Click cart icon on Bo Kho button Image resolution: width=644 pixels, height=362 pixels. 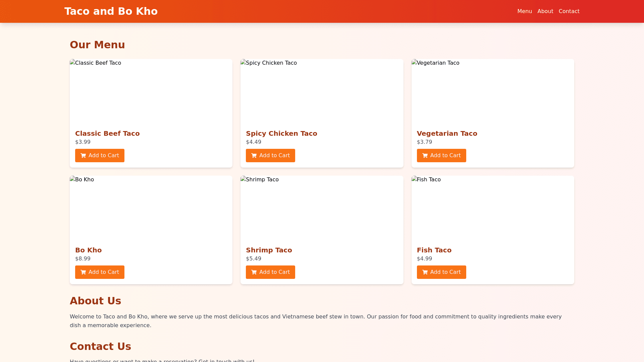(x=83, y=272)
